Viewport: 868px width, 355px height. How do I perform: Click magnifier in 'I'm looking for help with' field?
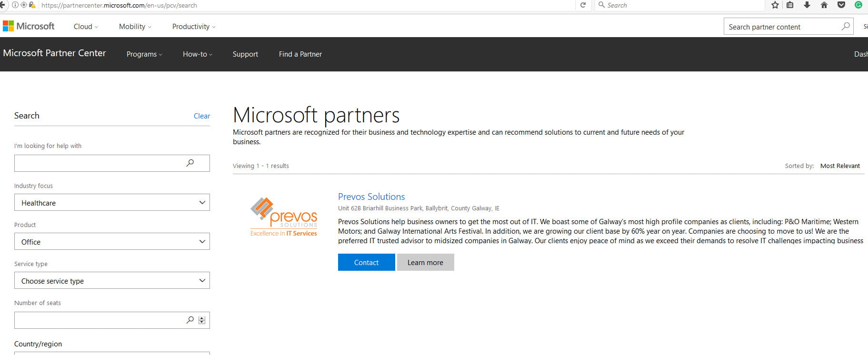(x=190, y=163)
